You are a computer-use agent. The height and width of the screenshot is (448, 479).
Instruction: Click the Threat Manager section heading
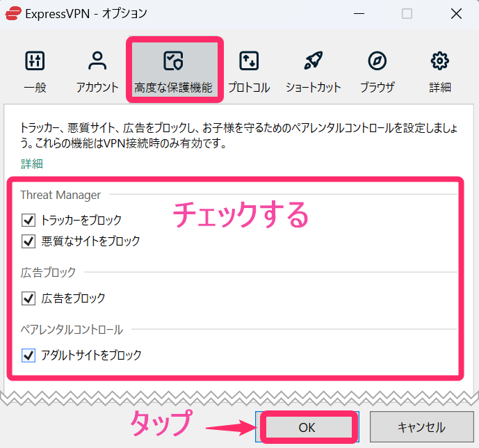pos(60,195)
